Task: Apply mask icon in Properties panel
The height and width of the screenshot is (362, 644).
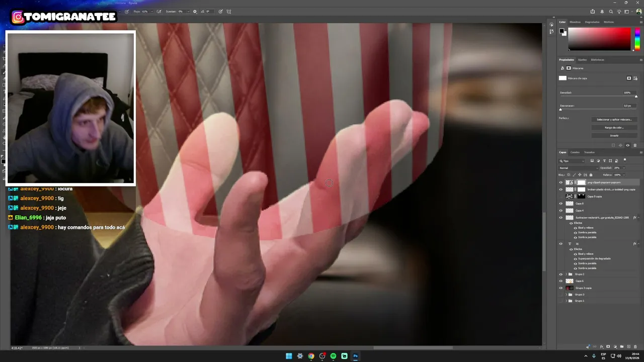Action: click(620, 145)
